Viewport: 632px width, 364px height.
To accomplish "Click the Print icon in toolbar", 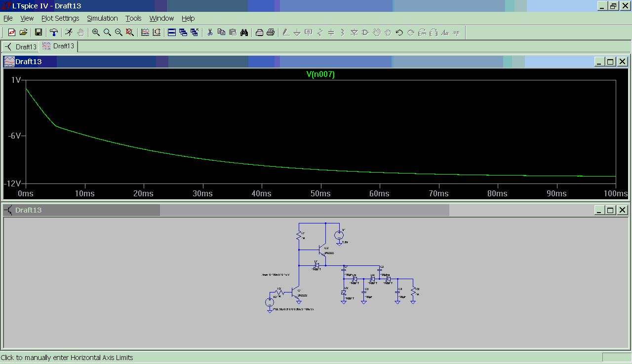I will coord(271,33).
